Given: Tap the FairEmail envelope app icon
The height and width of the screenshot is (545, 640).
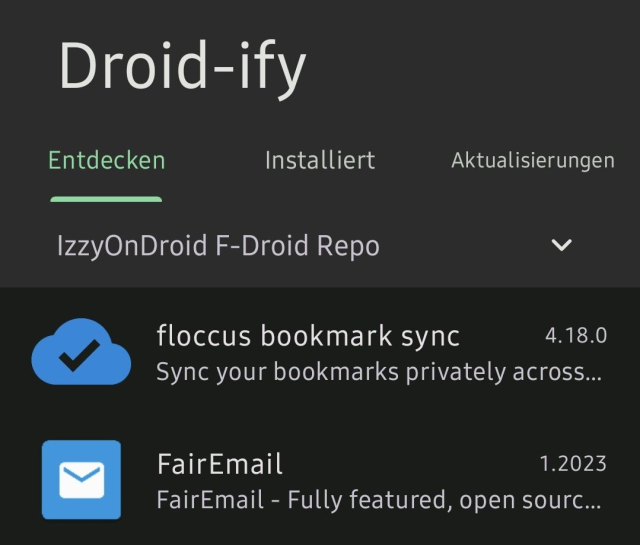Looking at the screenshot, I should point(81,480).
